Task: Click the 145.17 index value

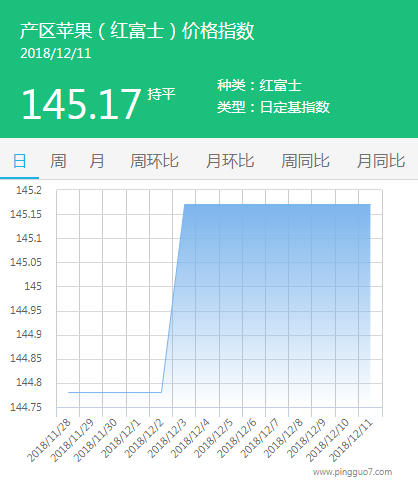Action: [81, 104]
